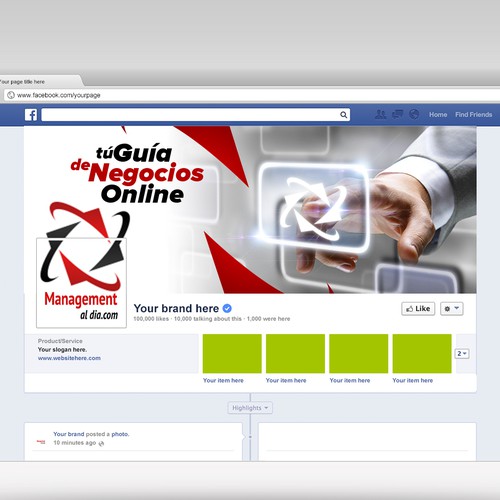The image size is (500, 500).
Task: Click the Management al dia profile picture
Action: [x=81, y=283]
